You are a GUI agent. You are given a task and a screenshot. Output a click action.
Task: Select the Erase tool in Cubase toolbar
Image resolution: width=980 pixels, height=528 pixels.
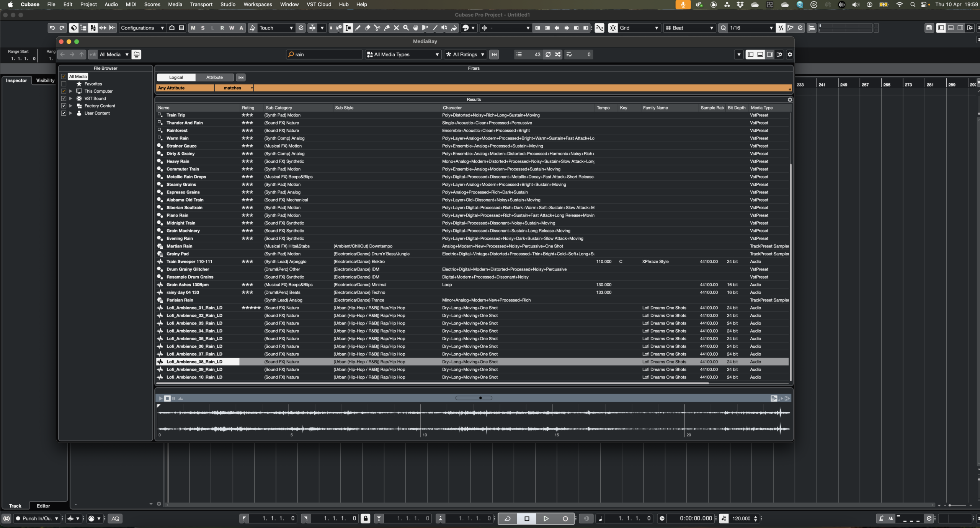point(367,28)
